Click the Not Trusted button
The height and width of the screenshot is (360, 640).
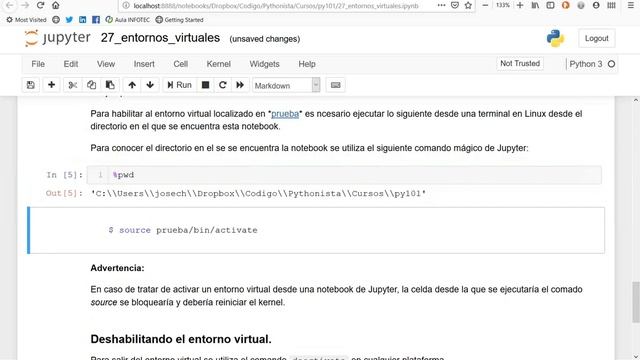pos(520,64)
